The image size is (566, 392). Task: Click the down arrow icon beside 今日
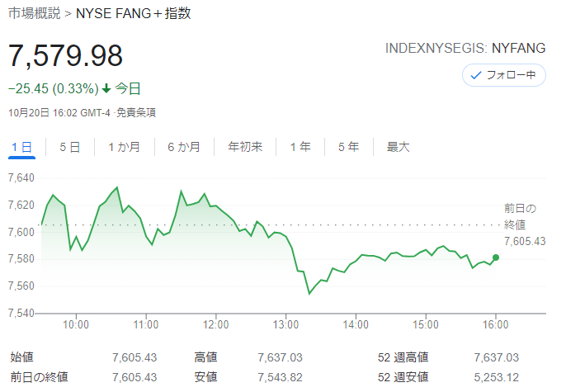[x=106, y=88]
